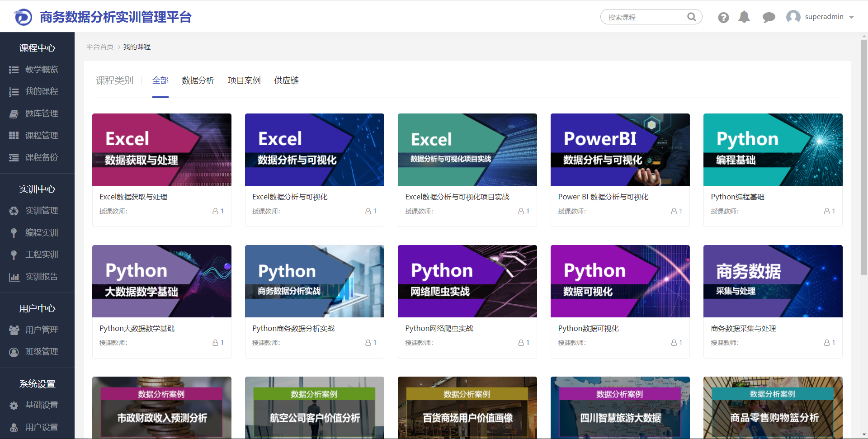The width and height of the screenshot is (868, 439).
Task: Select the 供应链 category tab
Action: coord(286,80)
